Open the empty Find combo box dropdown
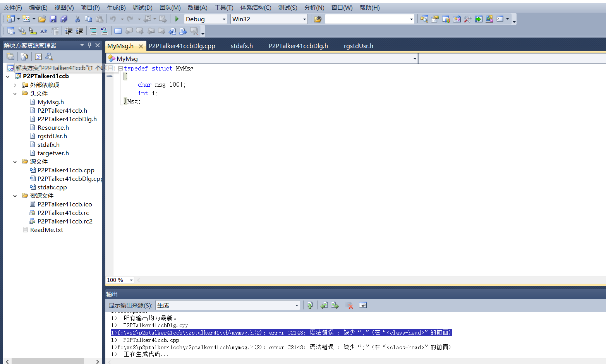The image size is (606, 364). point(411,19)
